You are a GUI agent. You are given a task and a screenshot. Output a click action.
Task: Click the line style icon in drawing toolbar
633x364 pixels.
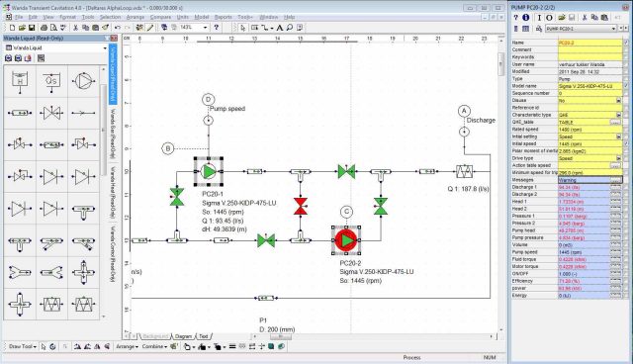(x=232, y=346)
